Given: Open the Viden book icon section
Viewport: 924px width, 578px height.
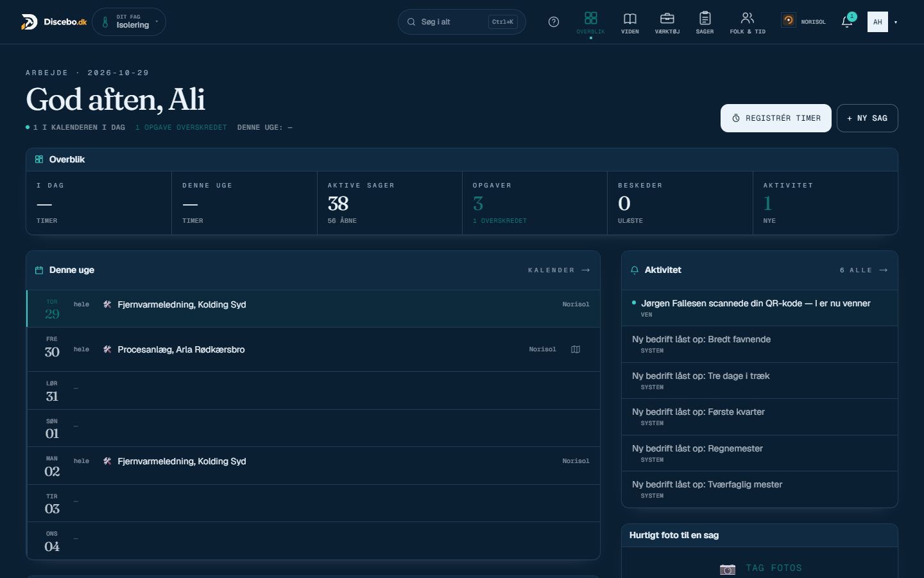Looking at the screenshot, I should click(630, 22).
